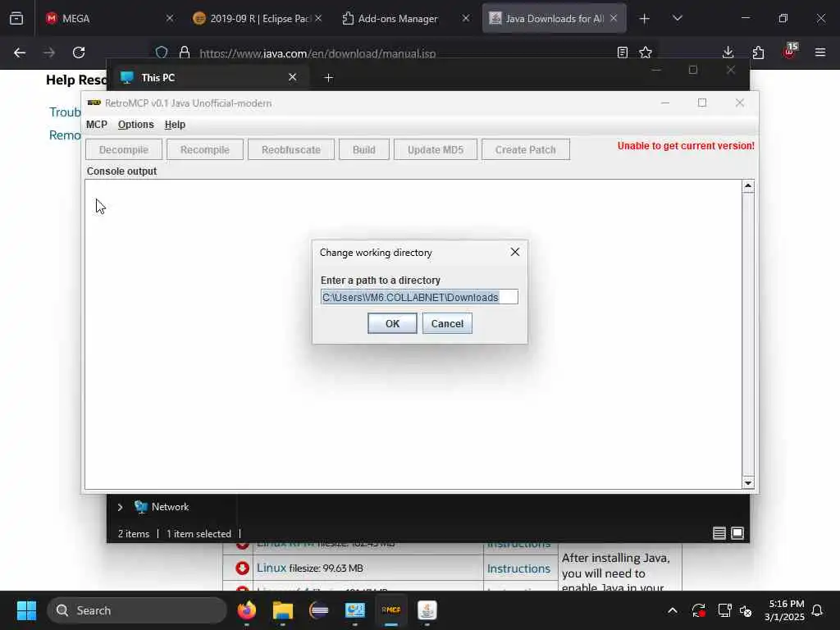Click the Linux download link

[x=271, y=568]
